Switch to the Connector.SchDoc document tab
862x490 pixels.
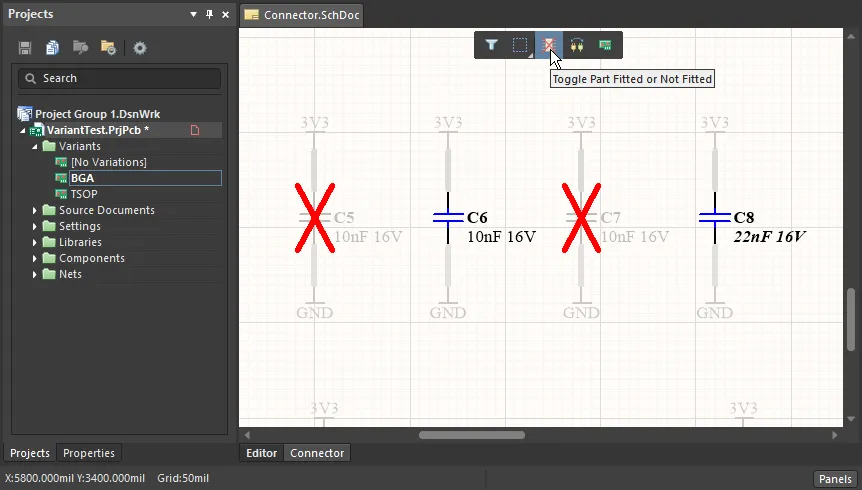coord(302,15)
